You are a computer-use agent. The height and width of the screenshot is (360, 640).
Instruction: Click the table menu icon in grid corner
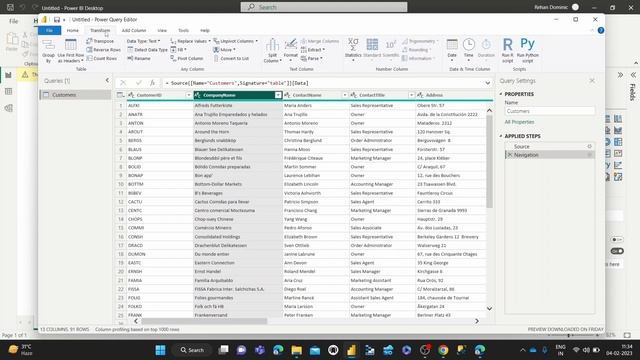point(120,95)
